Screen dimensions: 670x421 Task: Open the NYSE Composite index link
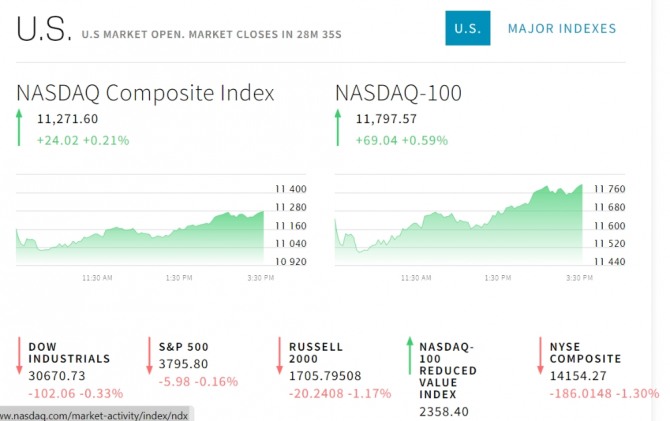click(x=585, y=352)
